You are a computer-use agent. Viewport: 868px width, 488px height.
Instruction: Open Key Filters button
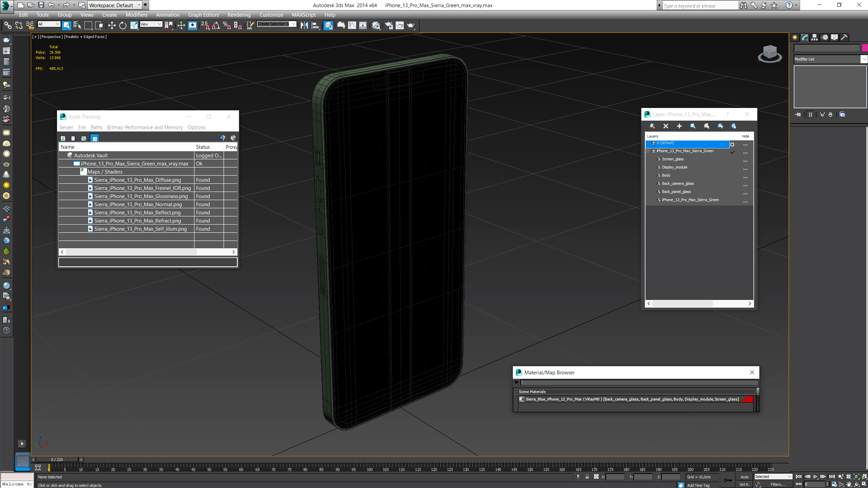(778, 484)
